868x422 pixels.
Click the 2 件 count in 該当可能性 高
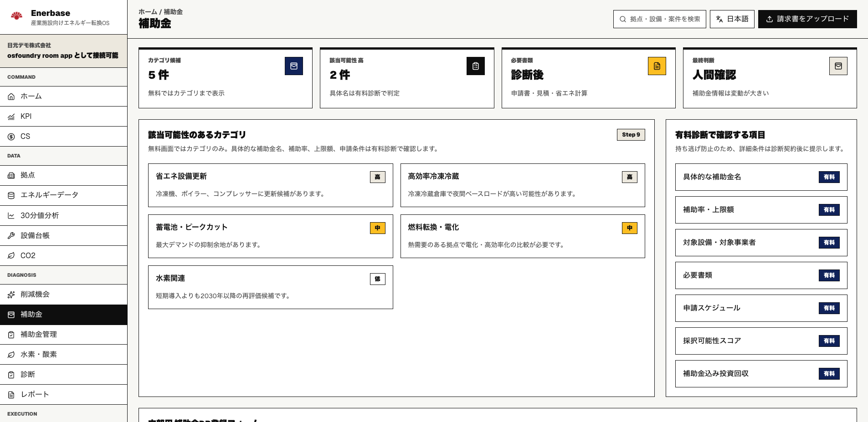340,75
